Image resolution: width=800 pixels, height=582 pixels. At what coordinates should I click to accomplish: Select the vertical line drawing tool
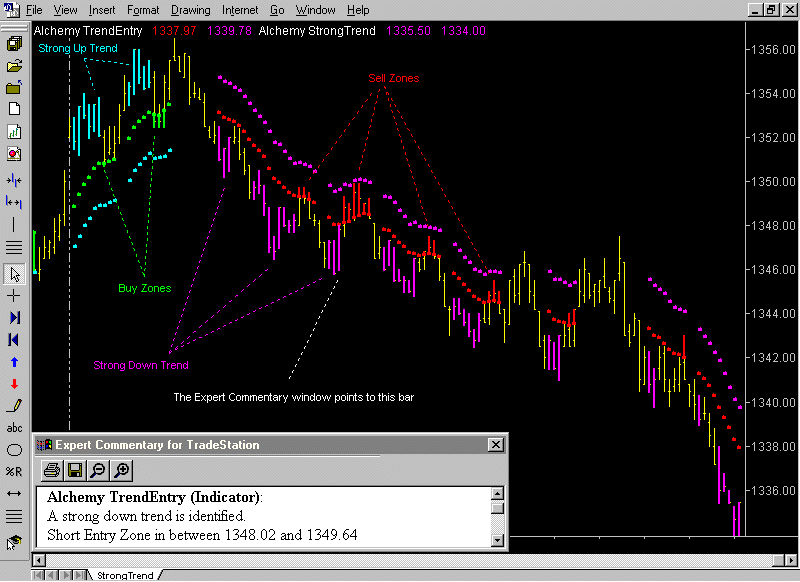[14, 224]
